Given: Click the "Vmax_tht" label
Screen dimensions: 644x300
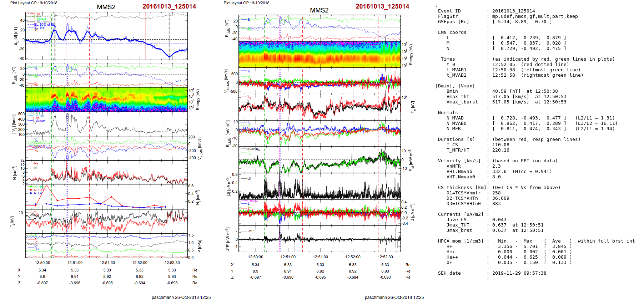Looking at the screenshot, I should 458,97.
